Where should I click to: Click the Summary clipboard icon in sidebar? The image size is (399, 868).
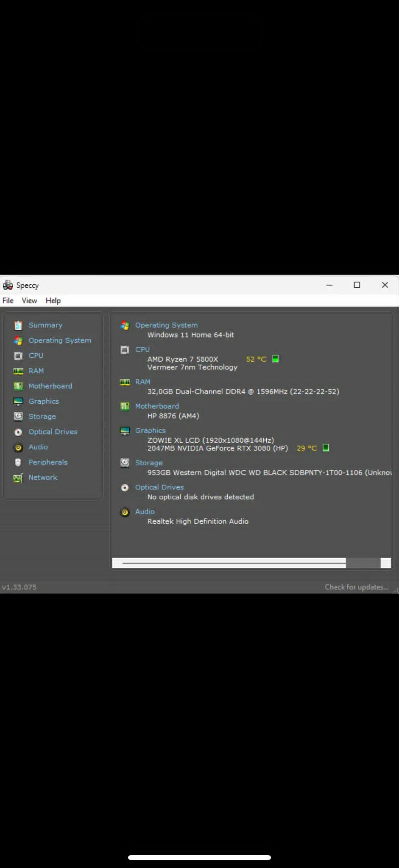click(18, 326)
